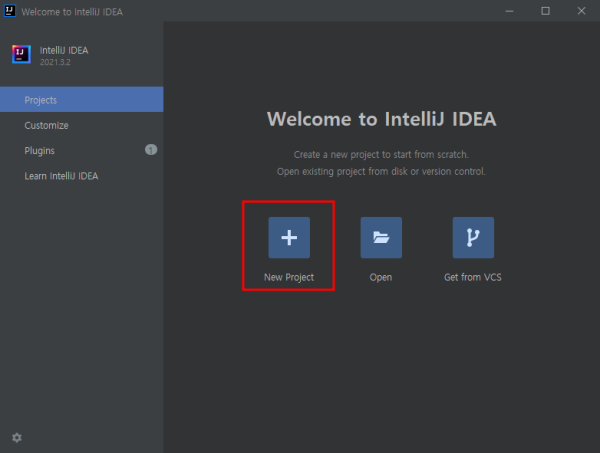The image size is (600, 453).
Task: Open the settings gear in sidebar
Action: (17, 437)
